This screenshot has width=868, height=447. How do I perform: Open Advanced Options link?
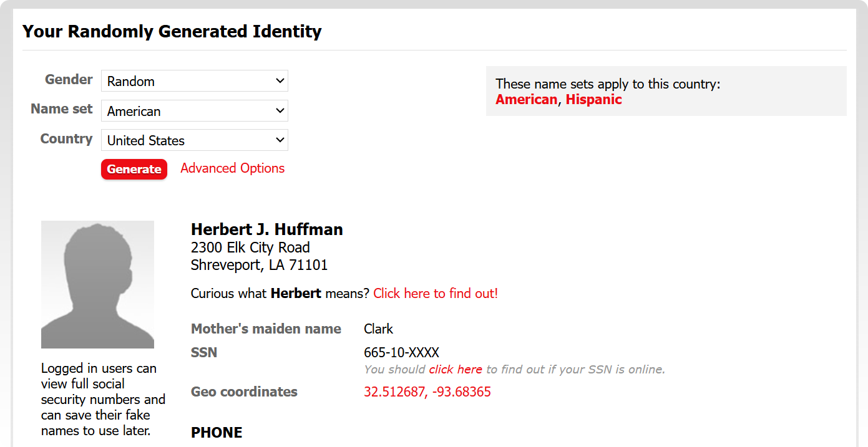[232, 168]
